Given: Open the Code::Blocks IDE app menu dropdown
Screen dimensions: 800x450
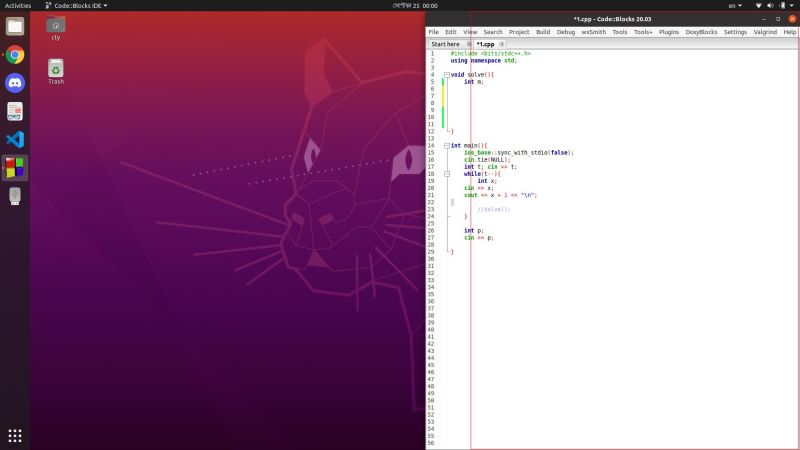Looking at the screenshot, I should 77,6.
